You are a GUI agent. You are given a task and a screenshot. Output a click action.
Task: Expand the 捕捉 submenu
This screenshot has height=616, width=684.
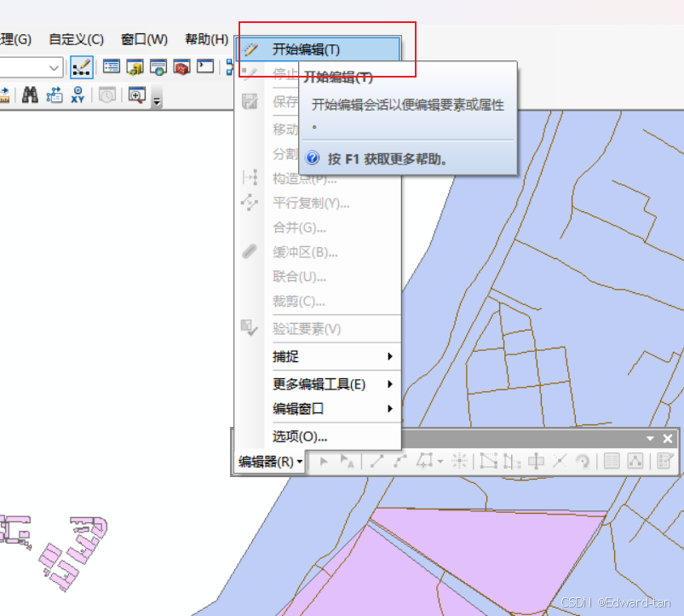[281, 355]
